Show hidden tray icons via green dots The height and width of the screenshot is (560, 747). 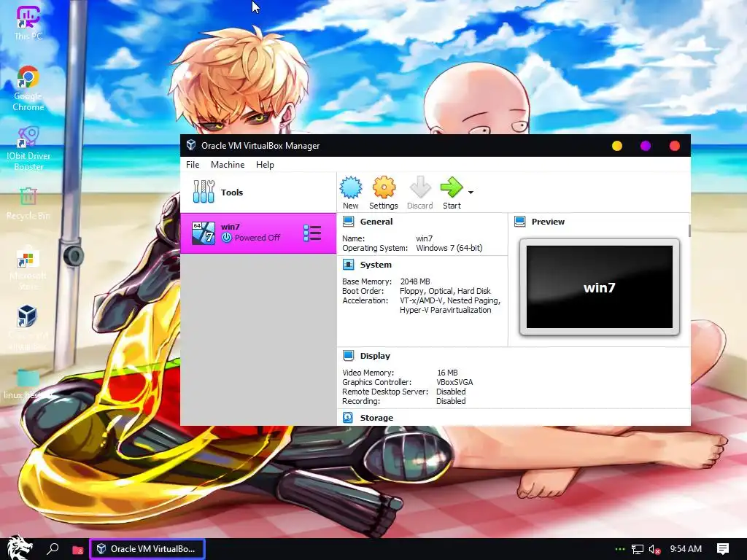pos(620,549)
